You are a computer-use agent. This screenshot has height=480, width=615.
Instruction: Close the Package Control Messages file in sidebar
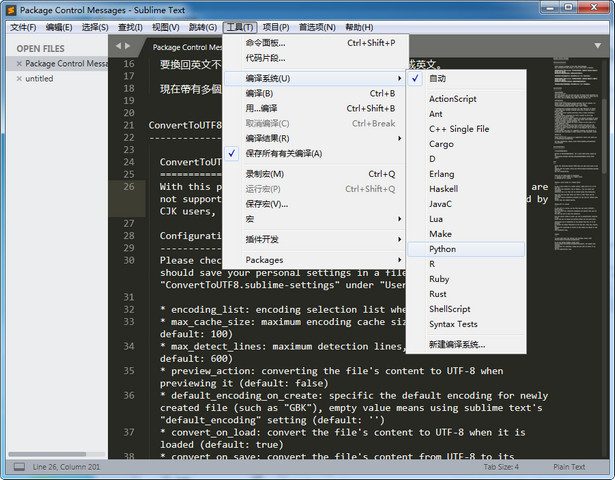tap(19, 64)
